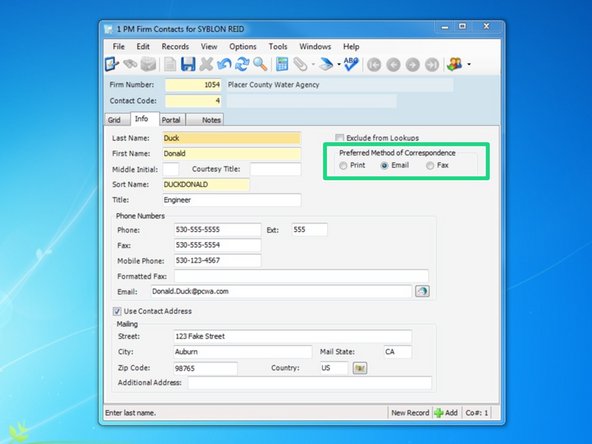The image size is (592, 444).
Task: Expand the paperclip attachment dropdown arrow
Action: 313,65
